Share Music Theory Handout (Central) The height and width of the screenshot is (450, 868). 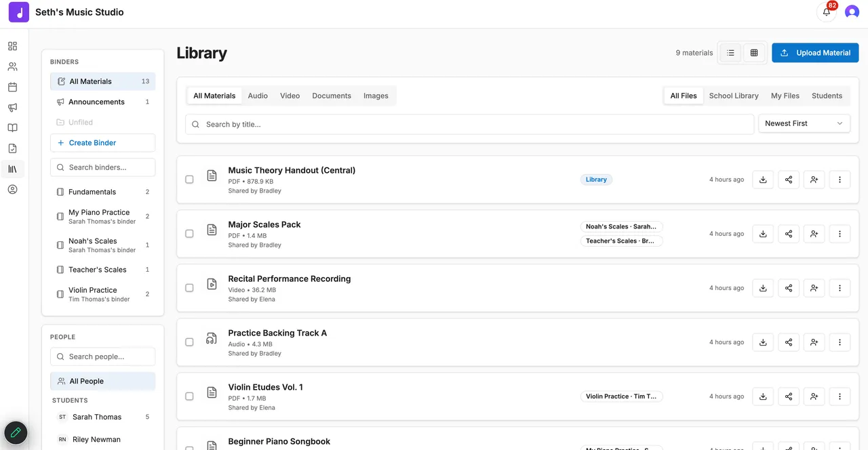tap(789, 180)
